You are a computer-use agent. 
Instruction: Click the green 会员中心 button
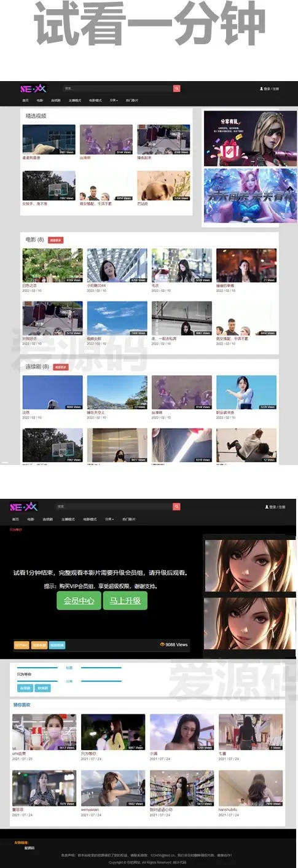(x=79, y=601)
